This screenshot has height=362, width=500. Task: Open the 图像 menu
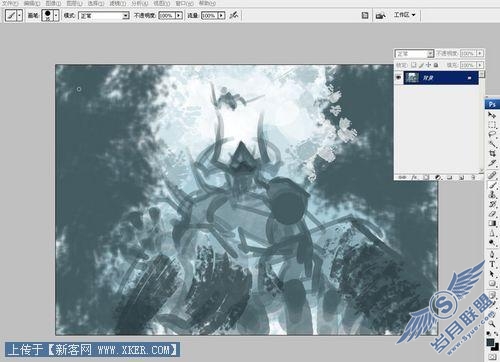tap(53, 3)
